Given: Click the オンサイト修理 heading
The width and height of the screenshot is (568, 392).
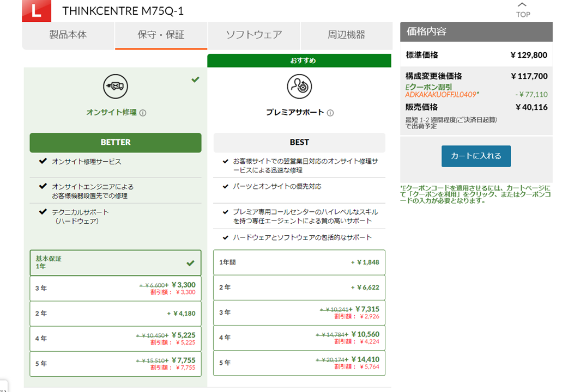Looking at the screenshot, I should pos(112,113).
